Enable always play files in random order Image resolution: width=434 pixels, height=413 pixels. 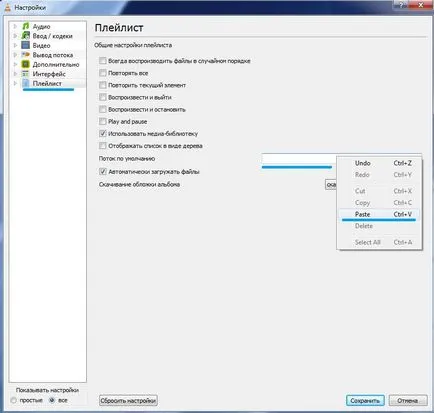(103, 61)
